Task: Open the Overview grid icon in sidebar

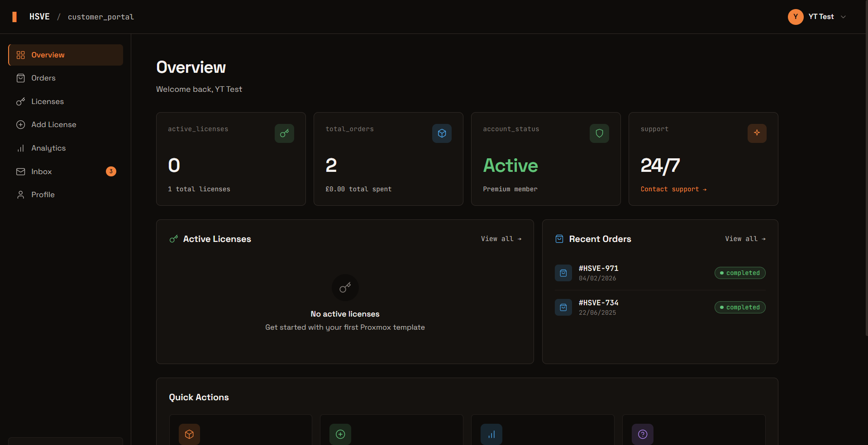Action: (x=21, y=55)
